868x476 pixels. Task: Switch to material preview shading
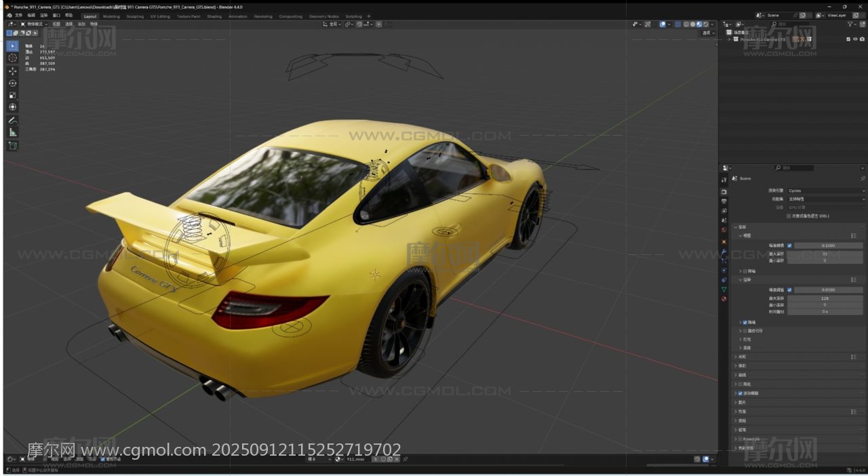pyautogui.click(x=700, y=24)
